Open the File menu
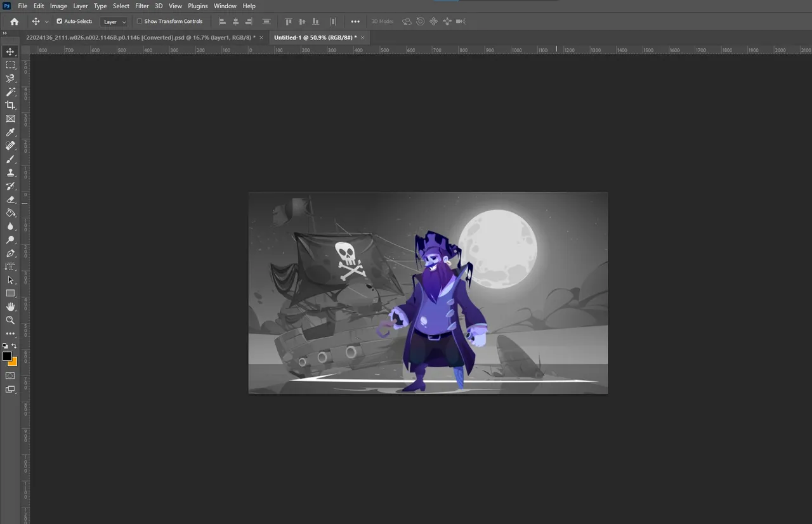 (23, 6)
